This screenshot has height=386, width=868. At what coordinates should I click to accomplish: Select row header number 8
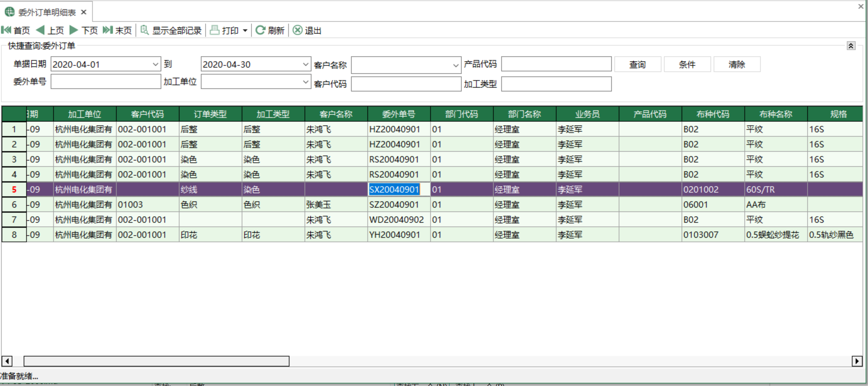pyautogui.click(x=14, y=234)
